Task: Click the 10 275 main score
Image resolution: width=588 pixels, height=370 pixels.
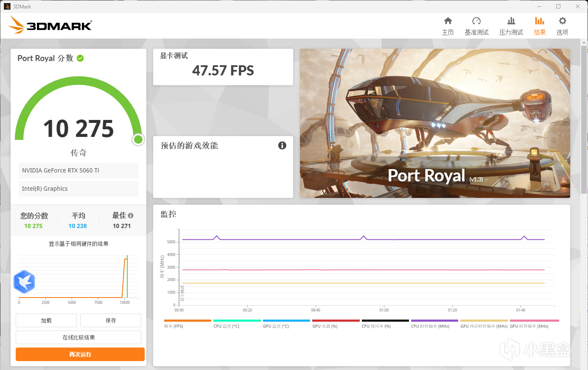Action: coord(78,129)
